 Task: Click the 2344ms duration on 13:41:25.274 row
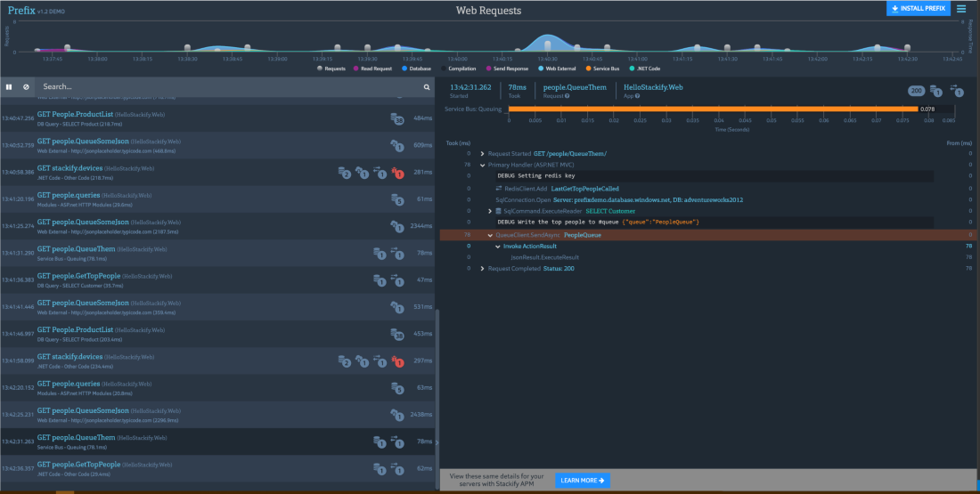tap(421, 226)
